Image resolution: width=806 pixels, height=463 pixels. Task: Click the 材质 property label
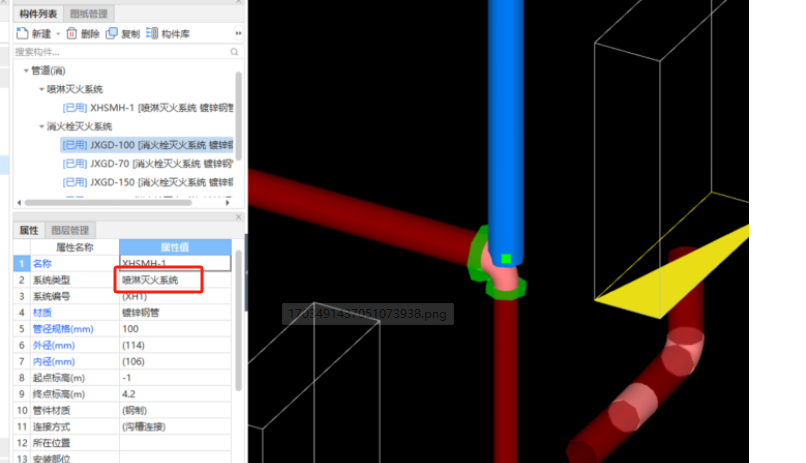(42, 312)
